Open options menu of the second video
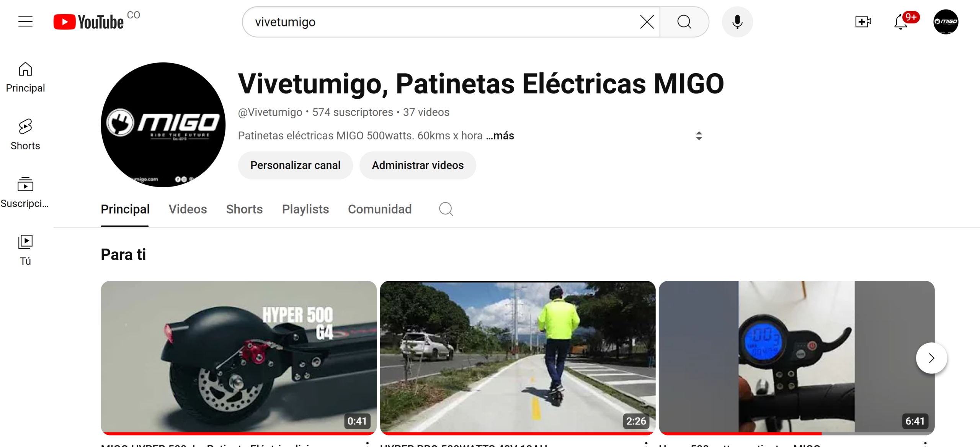This screenshot has width=980, height=447. [647, 444]
